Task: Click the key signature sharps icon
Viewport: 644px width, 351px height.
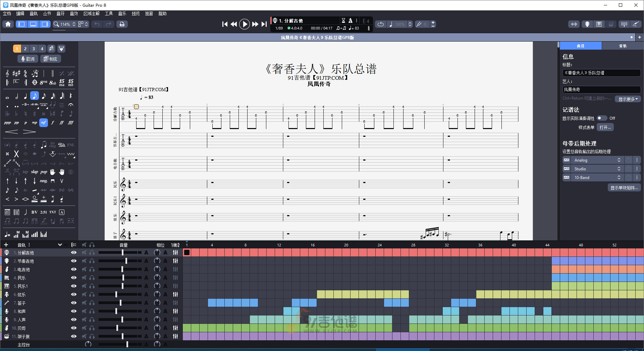Action: tap(16, 73)
